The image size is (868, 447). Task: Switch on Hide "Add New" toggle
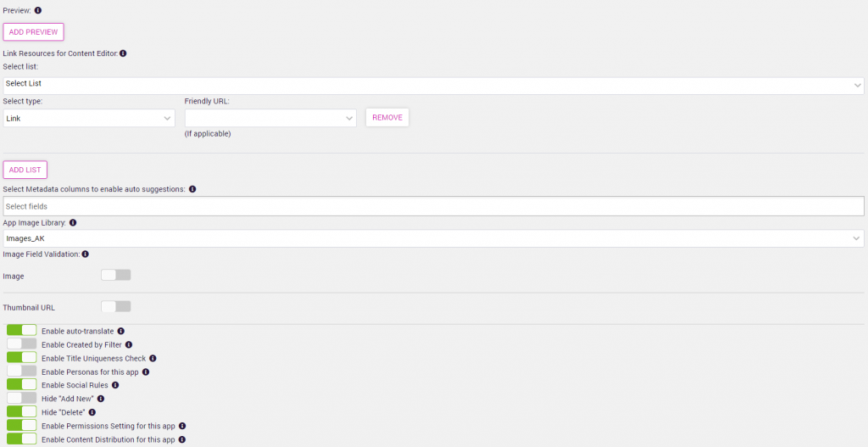22,399
